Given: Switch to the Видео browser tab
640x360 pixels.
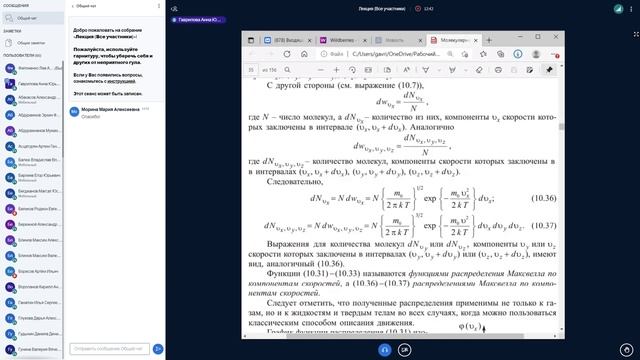Looking at the screenshot, I should click(288, 40).
